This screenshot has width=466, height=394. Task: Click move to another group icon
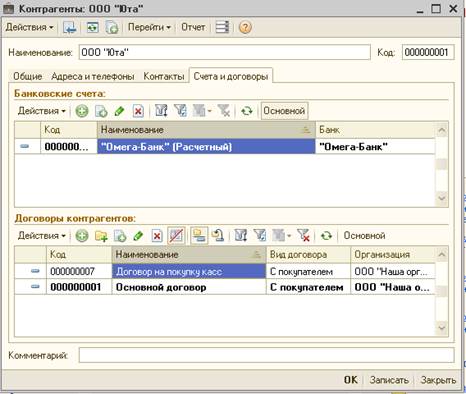coord(218,236)
